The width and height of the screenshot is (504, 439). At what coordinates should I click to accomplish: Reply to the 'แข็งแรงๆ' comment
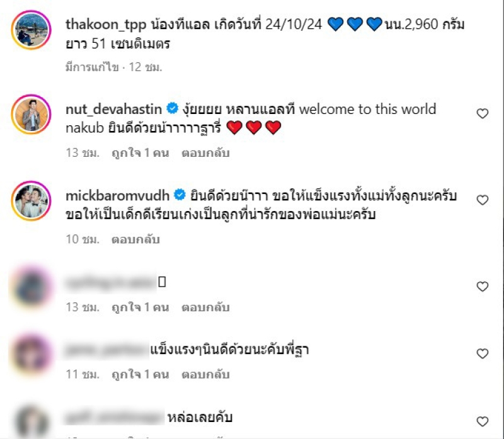click(x=205, y=374)
